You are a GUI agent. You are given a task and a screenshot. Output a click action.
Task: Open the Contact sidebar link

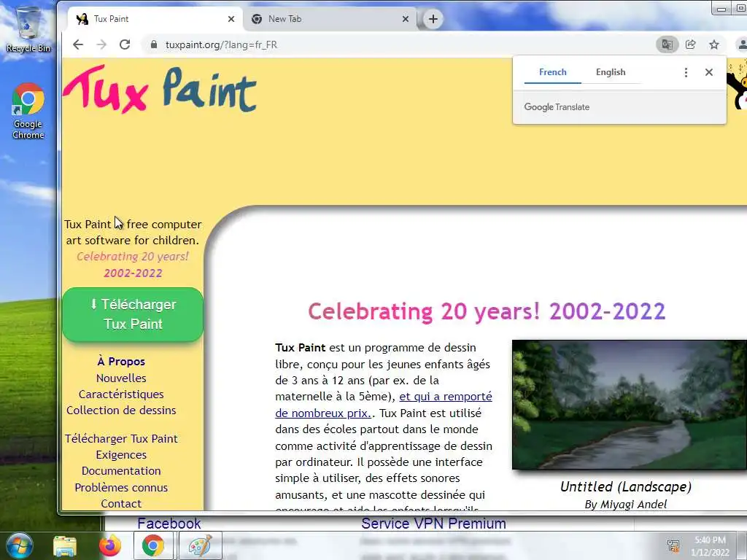(x=121, y=504)
